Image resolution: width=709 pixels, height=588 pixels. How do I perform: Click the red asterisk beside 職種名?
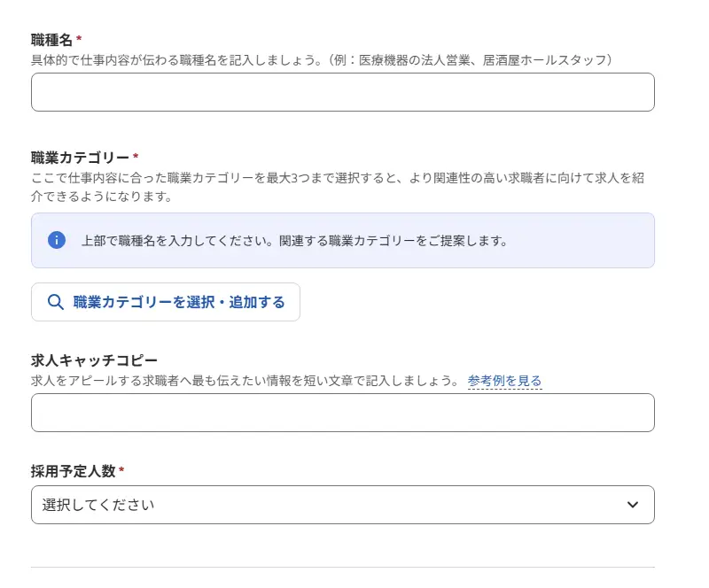point(79,39)
